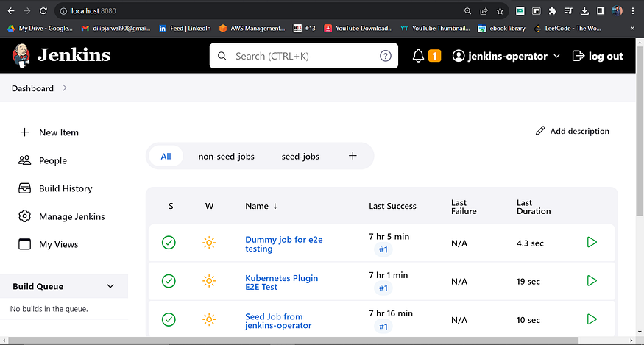Select the All view tab
The image size is (644, 345).
(166, 156)
